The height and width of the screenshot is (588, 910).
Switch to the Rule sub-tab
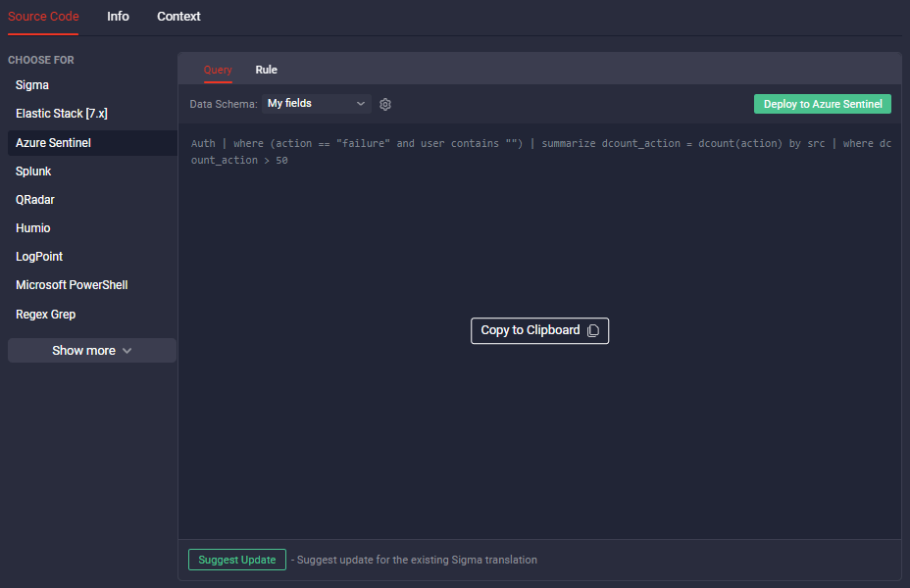pos(267,70)
